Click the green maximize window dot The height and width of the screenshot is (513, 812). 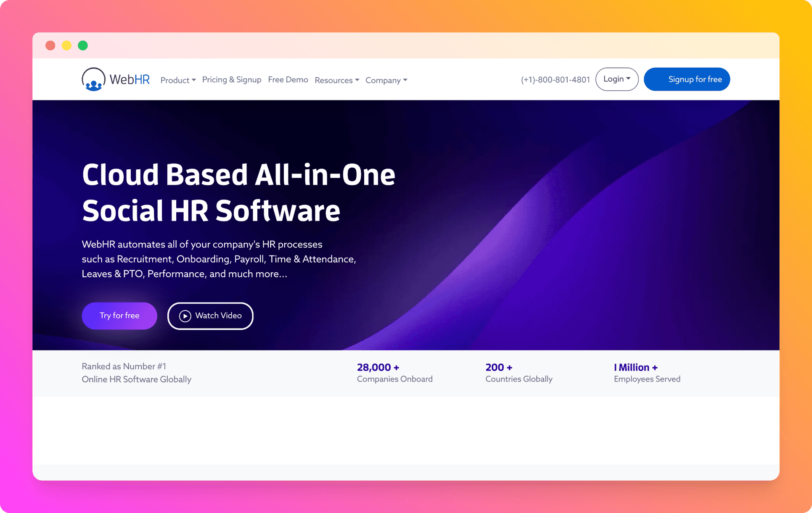(x=83, y=45)
